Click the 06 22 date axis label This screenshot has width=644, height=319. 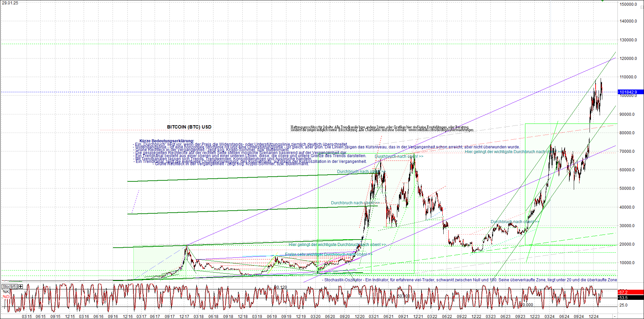click(x=447, y=317)
